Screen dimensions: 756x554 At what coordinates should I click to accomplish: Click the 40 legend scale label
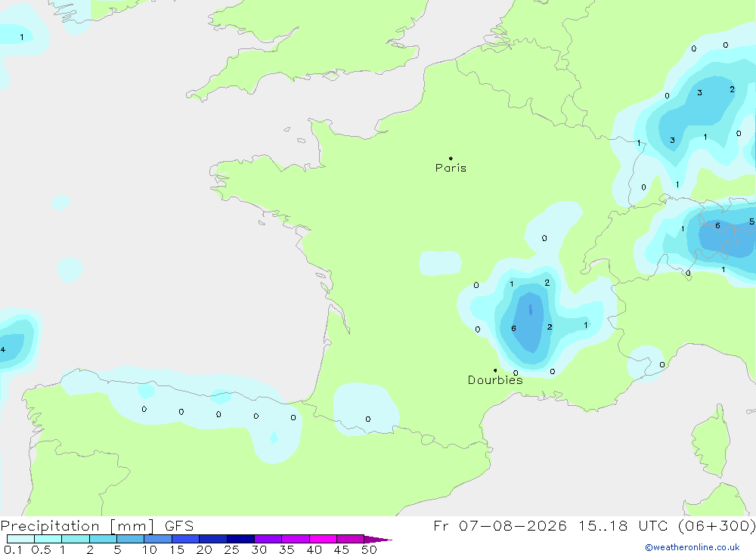314,549
